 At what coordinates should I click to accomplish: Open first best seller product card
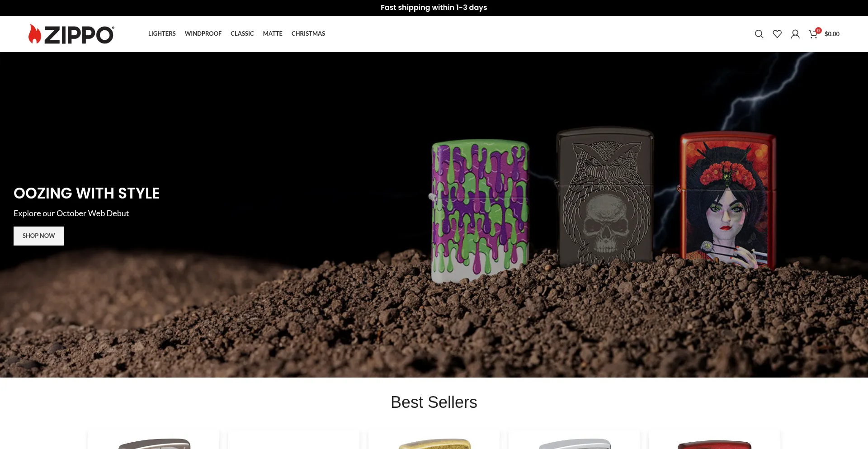point(154,440)
